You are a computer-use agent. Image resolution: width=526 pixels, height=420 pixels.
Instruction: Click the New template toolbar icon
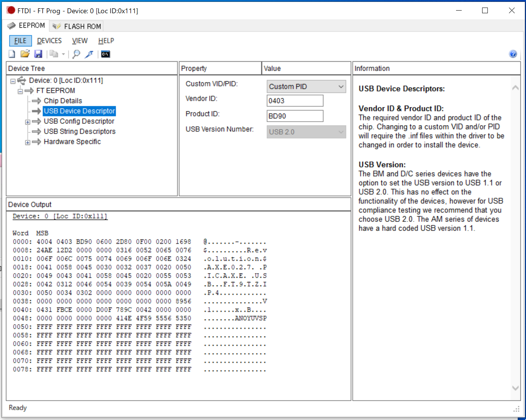click(12, 54)
